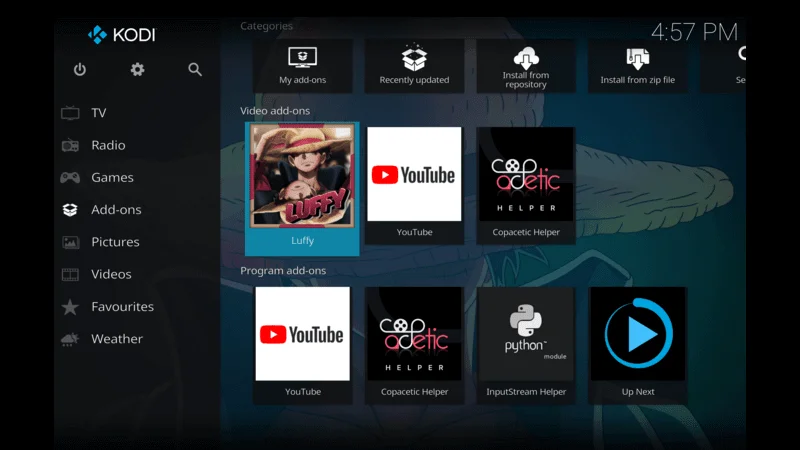Open Pictures section in sidebar

tap(115, 242)
